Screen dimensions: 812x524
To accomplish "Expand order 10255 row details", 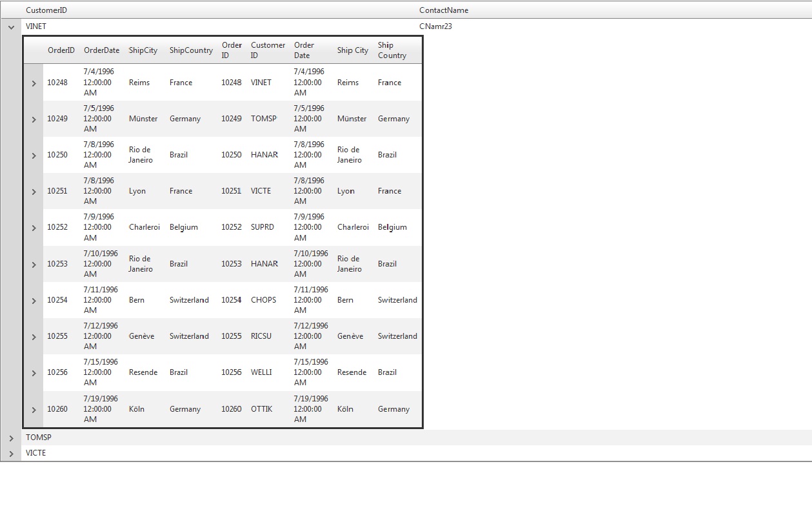I will click(34, 336).
